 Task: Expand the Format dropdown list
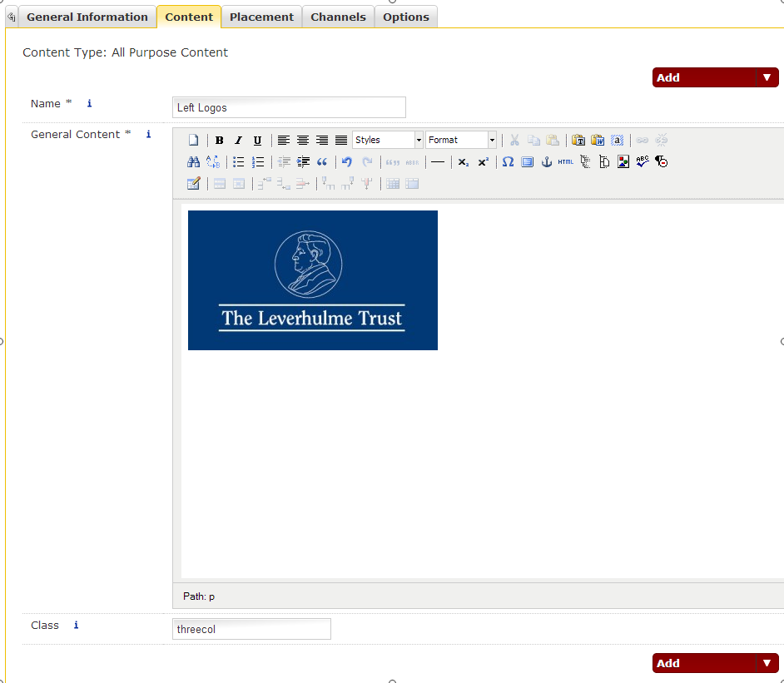click(461, 141)
